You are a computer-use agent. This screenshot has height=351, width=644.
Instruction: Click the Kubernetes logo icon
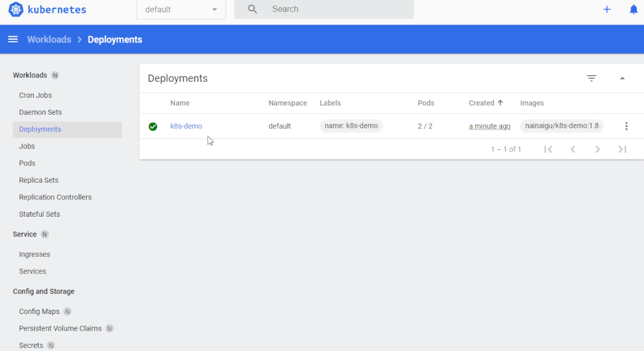[16, 10]
